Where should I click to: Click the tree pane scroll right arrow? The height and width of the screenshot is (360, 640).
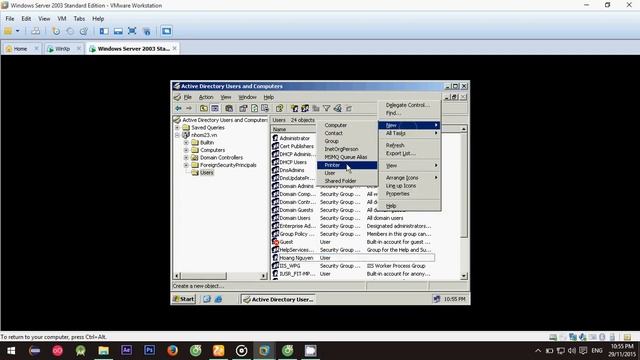coord(264,276)
